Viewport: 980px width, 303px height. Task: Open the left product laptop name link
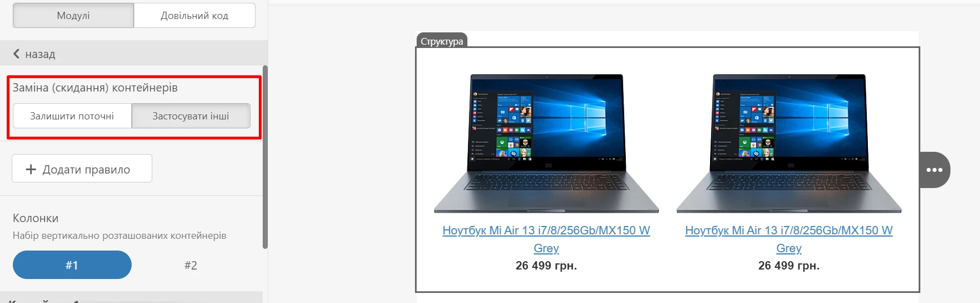pyautogui.click(x=546, y=239)
